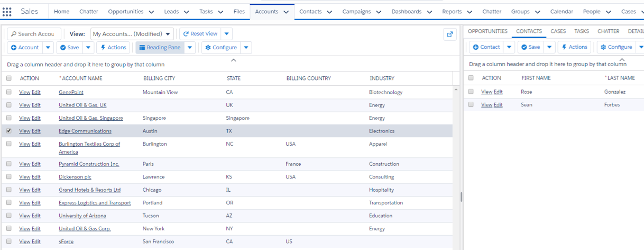
Task: Check the GenePoint row checkbox
Action: coord(9,92)
